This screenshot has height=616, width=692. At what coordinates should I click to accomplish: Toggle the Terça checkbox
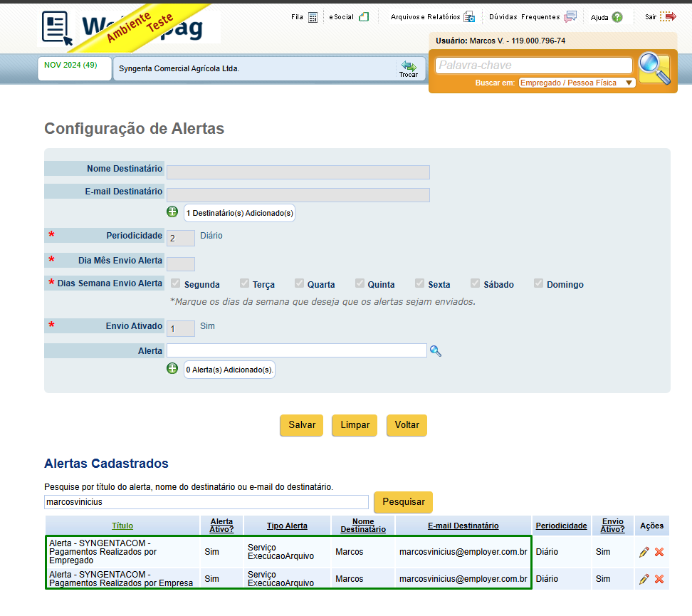(x=244, y=283)
